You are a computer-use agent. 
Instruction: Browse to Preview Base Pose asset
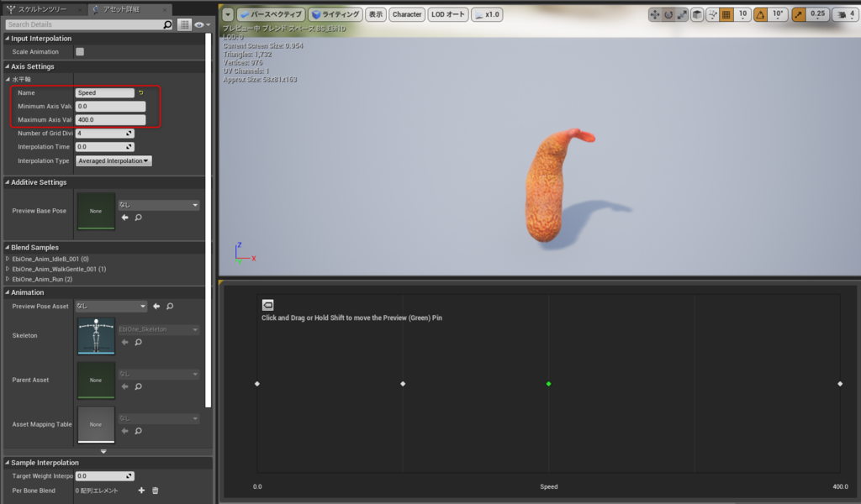tap(139, 218)
